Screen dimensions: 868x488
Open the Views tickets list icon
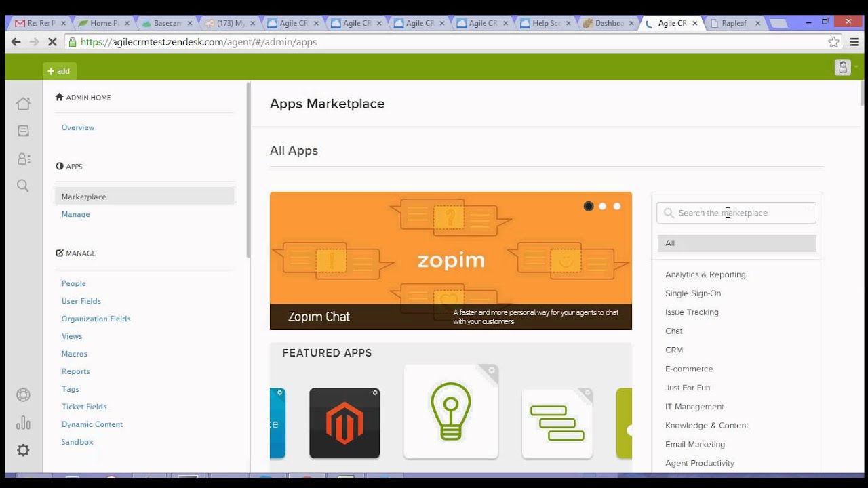click(23, 131)
